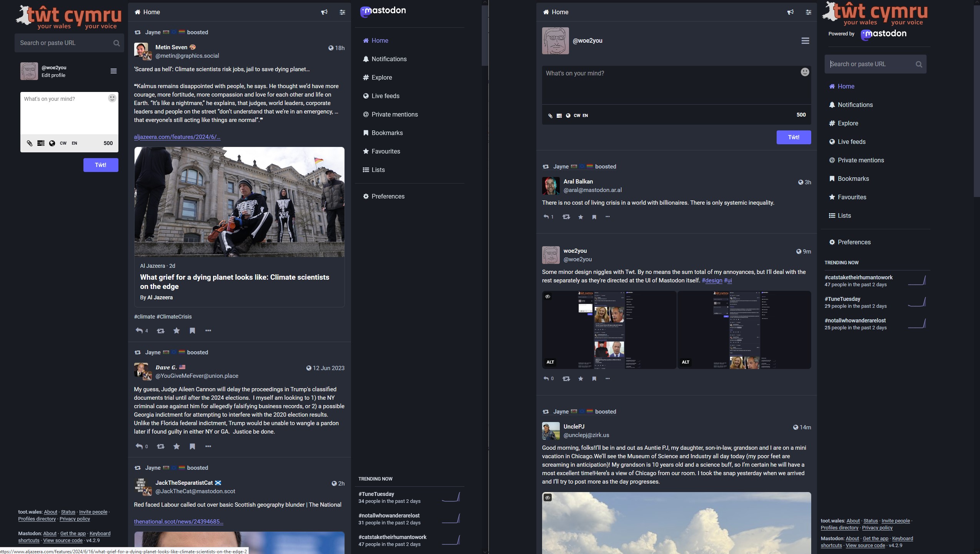980x554 pixels.
Task: View announcements via the megaphone icon
Action: coord(324,12)
